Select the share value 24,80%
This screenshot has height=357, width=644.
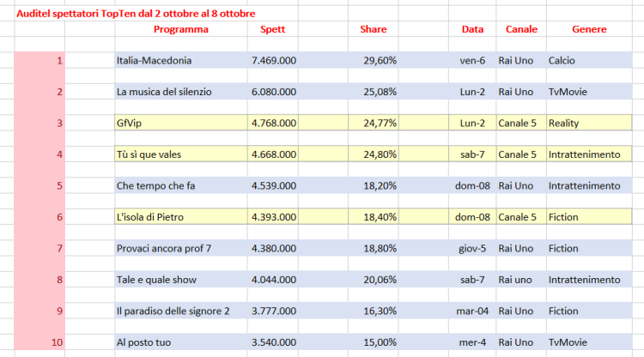[380, 154]
